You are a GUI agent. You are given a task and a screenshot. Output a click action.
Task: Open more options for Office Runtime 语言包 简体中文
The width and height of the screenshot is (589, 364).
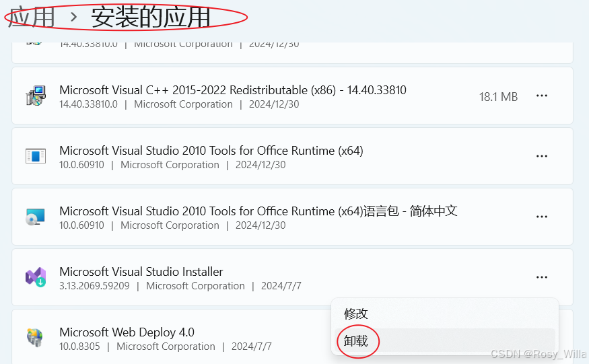542,217
